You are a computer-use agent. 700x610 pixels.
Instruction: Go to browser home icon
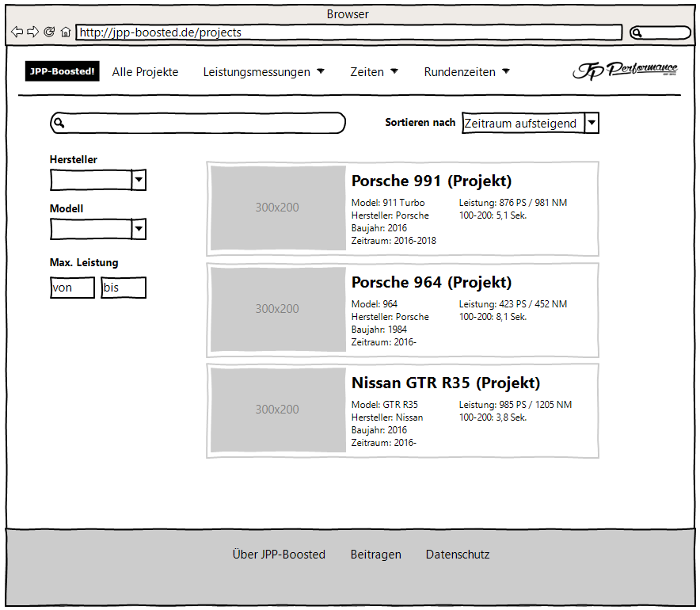point(66,32)
